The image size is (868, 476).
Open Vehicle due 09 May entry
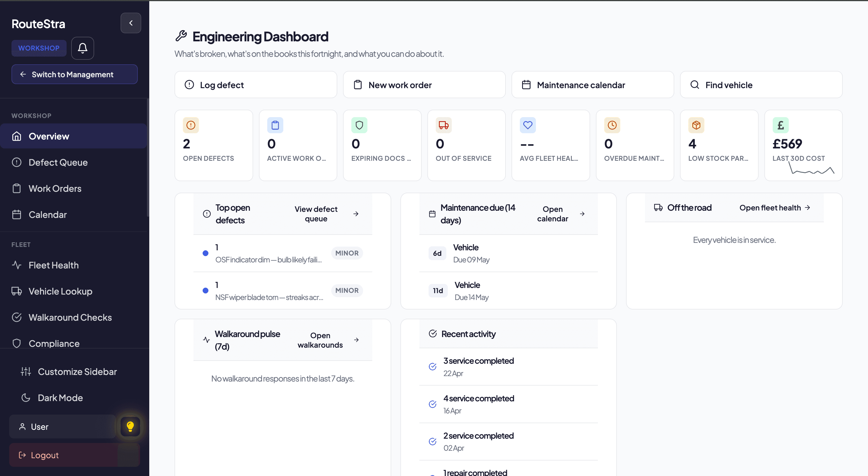508,253
